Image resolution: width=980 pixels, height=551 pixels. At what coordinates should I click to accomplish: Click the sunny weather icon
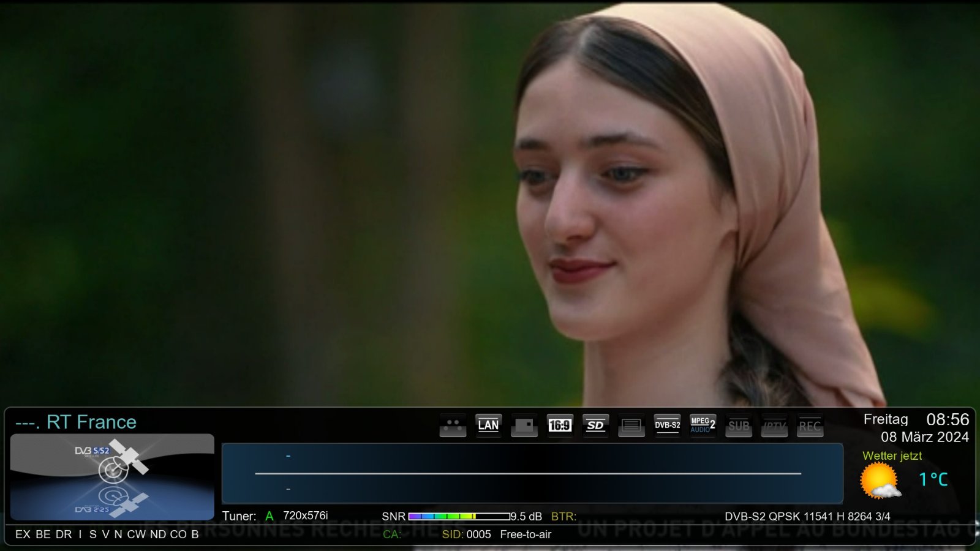(x=880, y=481)
